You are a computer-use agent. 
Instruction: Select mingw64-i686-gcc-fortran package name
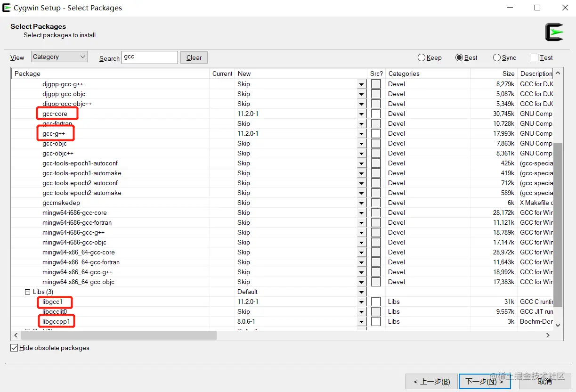(77, 222)
